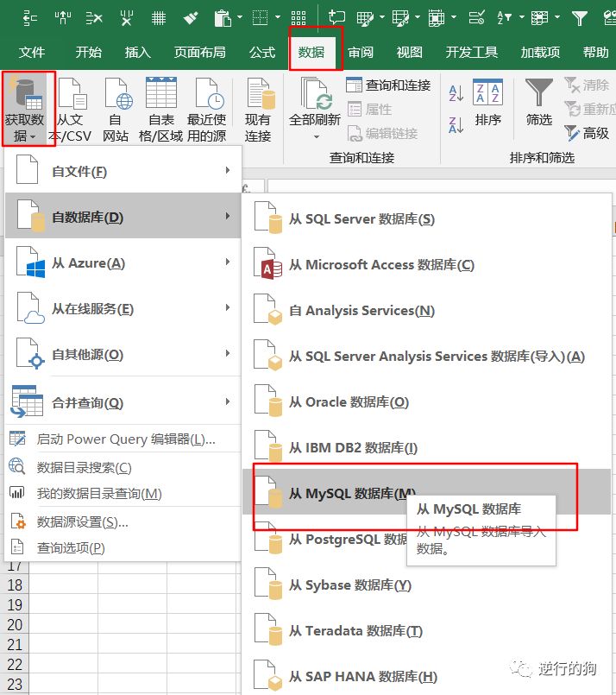Open the 排序 (Sort) dialog
Image resolution: width=616 pixels, height=695 pixels.
pyautogui.click(x=487, y=103)
